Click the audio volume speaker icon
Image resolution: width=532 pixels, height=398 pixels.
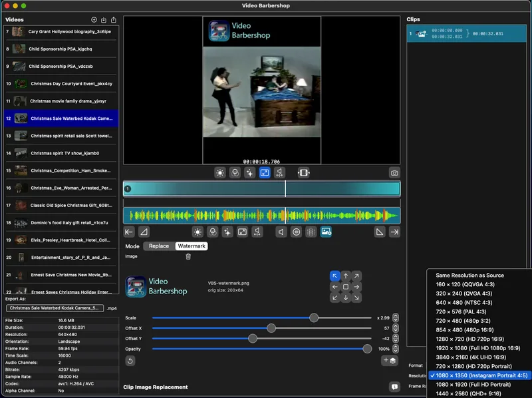coord(281,232)
